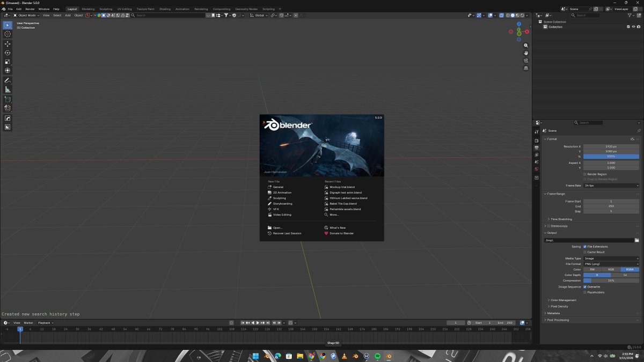The width and height of the screenshot is (644, 362).
Task: Open the timeline Playback menu
Action: pyautogui.click(x=45, y=323)
